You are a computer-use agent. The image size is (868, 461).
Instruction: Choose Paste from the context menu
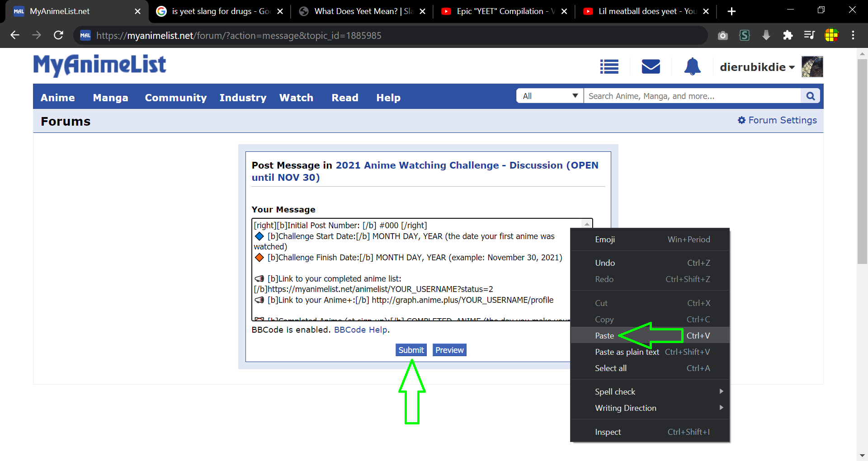click(604, 335)
